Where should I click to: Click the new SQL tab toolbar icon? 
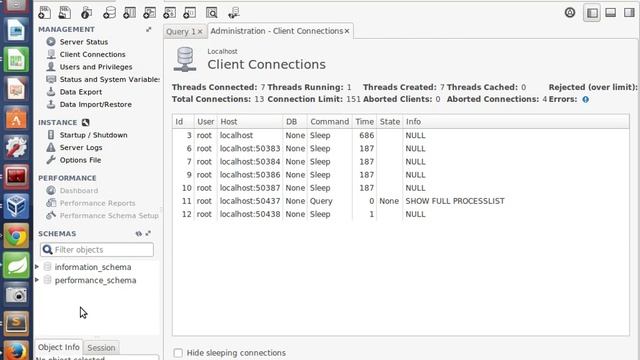tap(44, 13)
